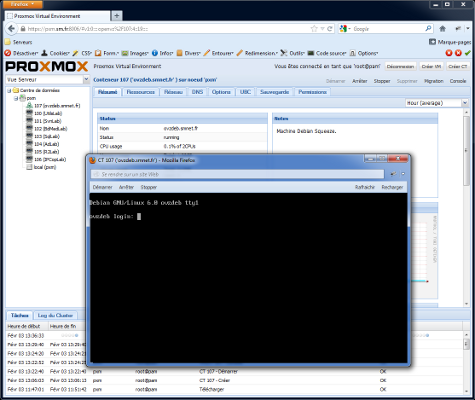Open the CSS toolbar menu
This screenshot has width=475, height=400.
(82, 53)
